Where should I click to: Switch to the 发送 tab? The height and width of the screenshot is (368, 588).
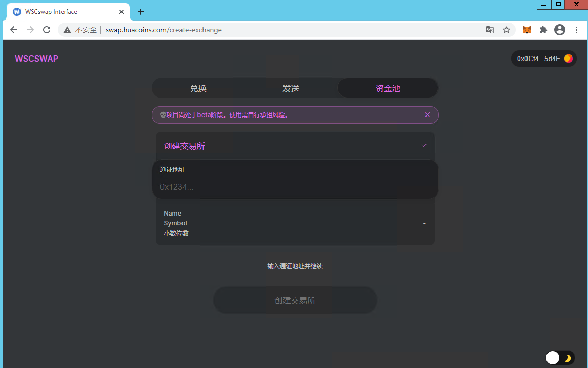tap(291, 88)
